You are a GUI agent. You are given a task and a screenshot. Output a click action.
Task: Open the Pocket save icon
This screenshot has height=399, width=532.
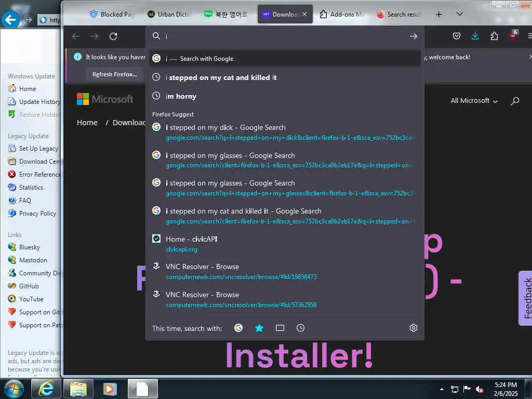[457, 36]
